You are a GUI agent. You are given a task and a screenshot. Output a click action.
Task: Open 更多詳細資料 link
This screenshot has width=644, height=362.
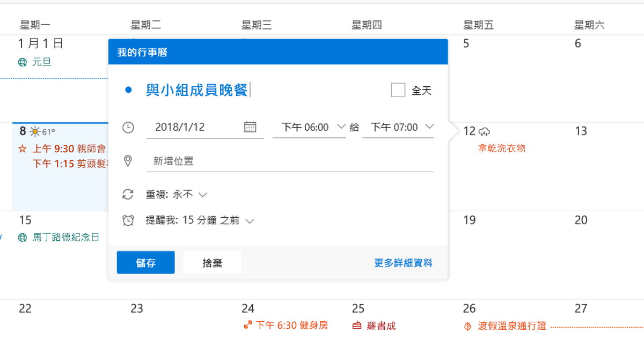tap(403, 263)
